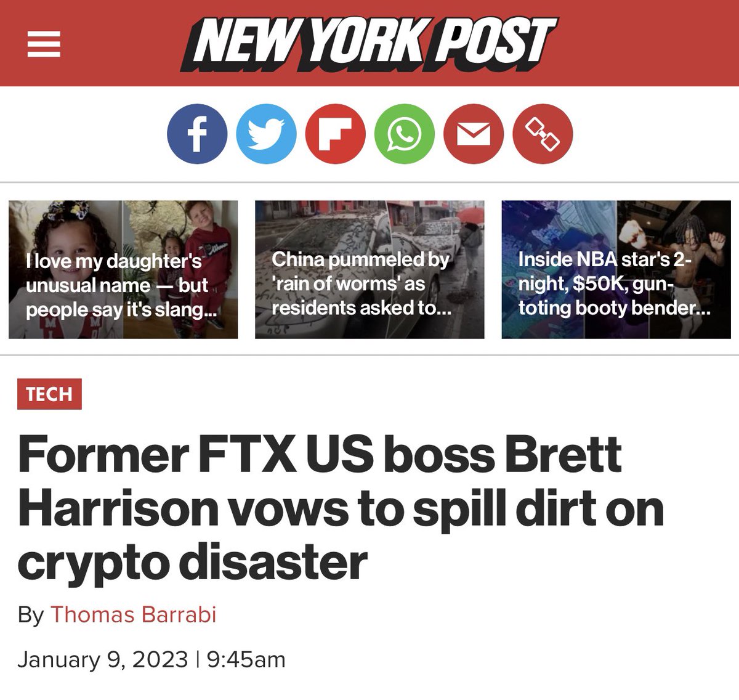Open the hamburger navigation menu

pyautogui.click(x=44, y=44)
